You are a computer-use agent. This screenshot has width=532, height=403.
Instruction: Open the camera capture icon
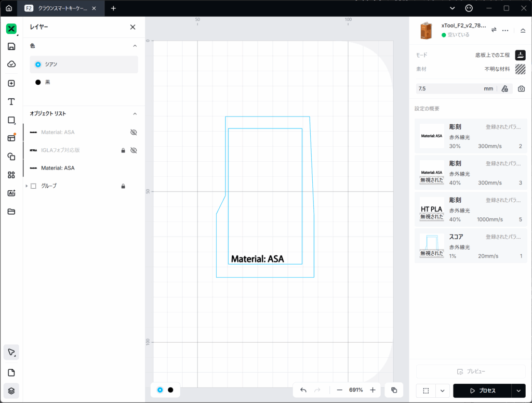tap(521, 89)
